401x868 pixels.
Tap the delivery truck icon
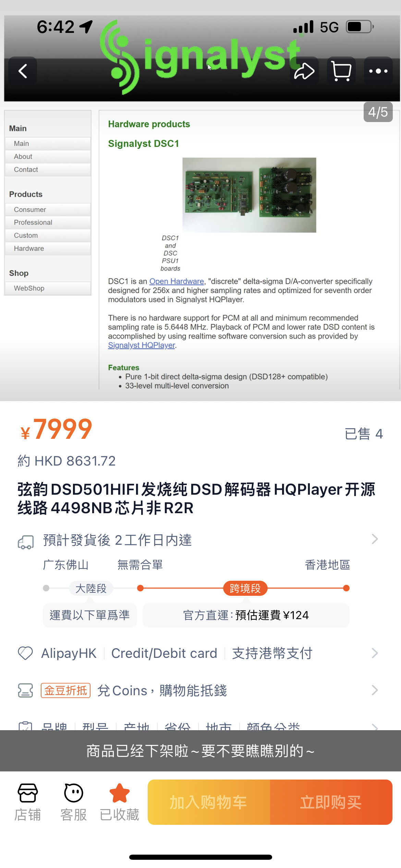(x=26, y=542)
